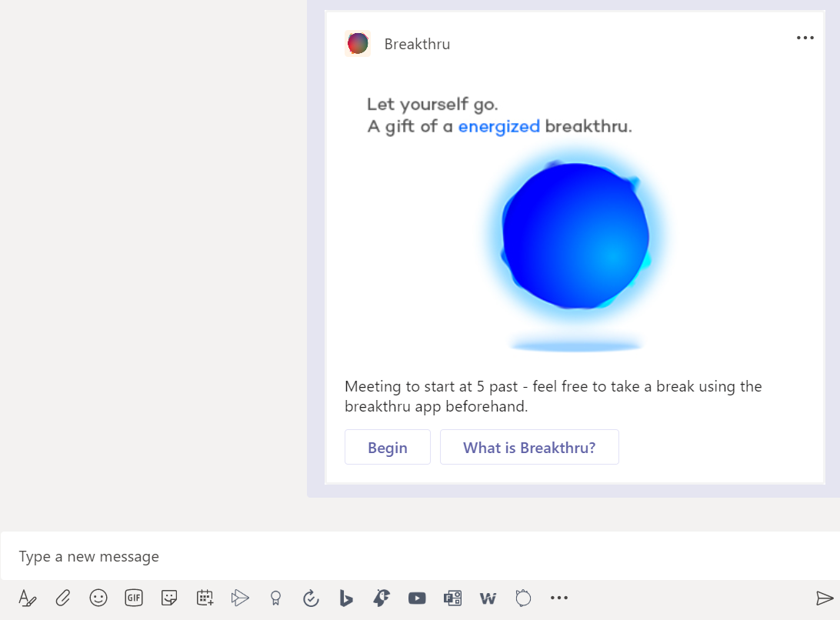Screen dimensions: 840x620
Task: Open the sticker picker
Action: [x=169, y=598]
